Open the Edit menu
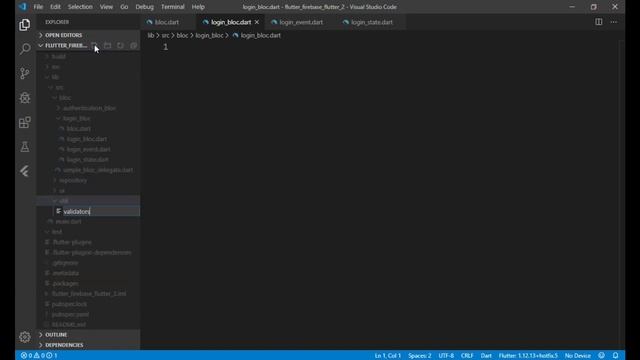The height and width of the screenshot is (360, 640). pyautogui.click(x=55, y=7)
